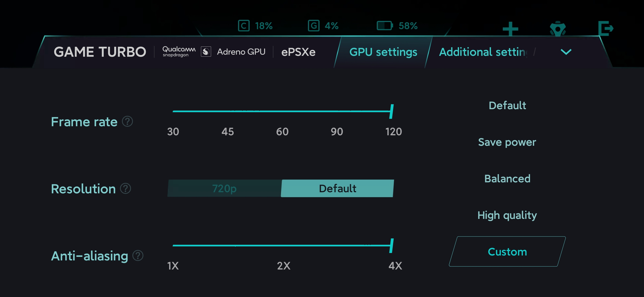Image resolution: width=644 pixels, height=297 pixels.
Task: Set anti-aliasing slider to 2X
Action: [x=283, y=246]
